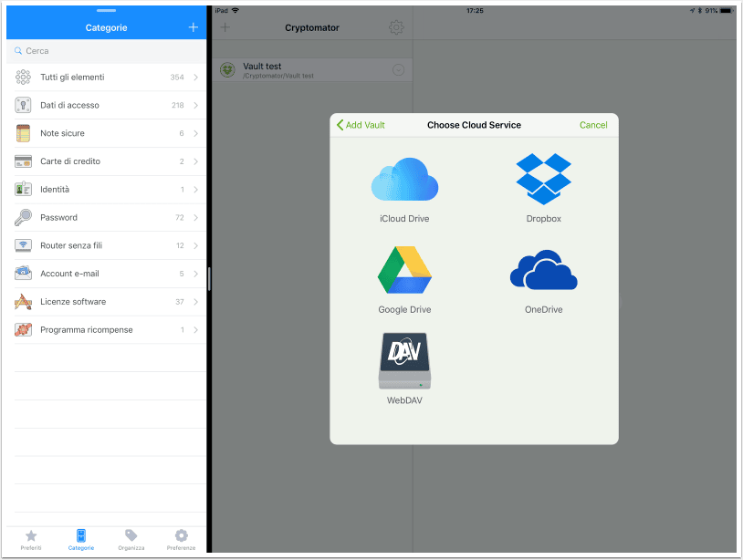Open the Note sicure notepad icon
This screenshot has width=743, height=560.
click(23, 133)
